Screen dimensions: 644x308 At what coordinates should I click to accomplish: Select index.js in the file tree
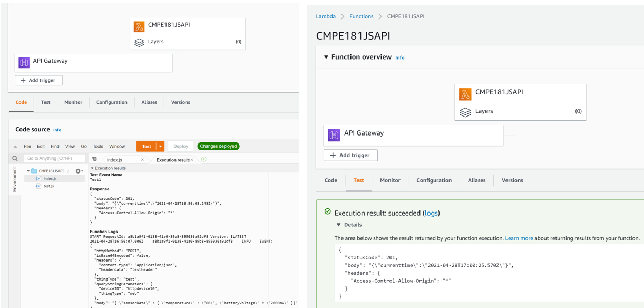[x=50, y=179]
